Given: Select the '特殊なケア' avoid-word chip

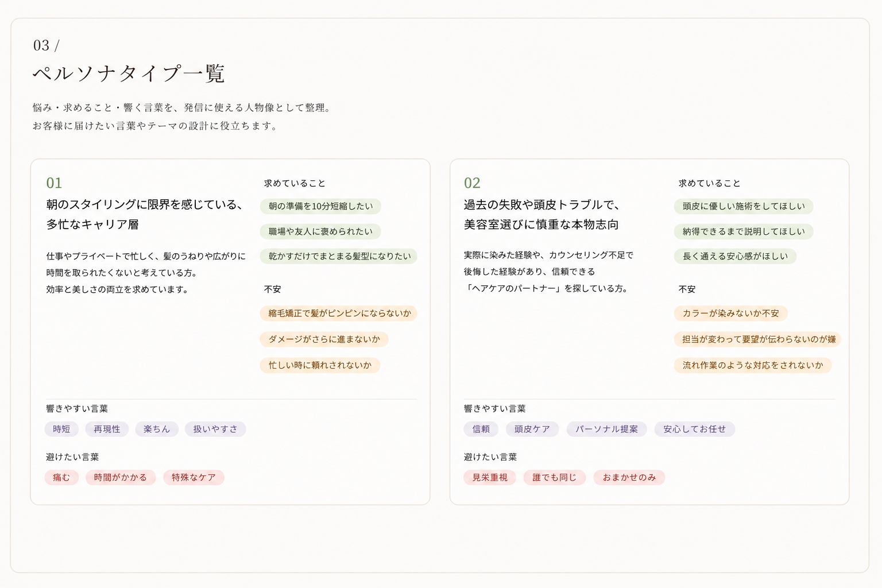Looking at the screenshot, I should [194, 477].
